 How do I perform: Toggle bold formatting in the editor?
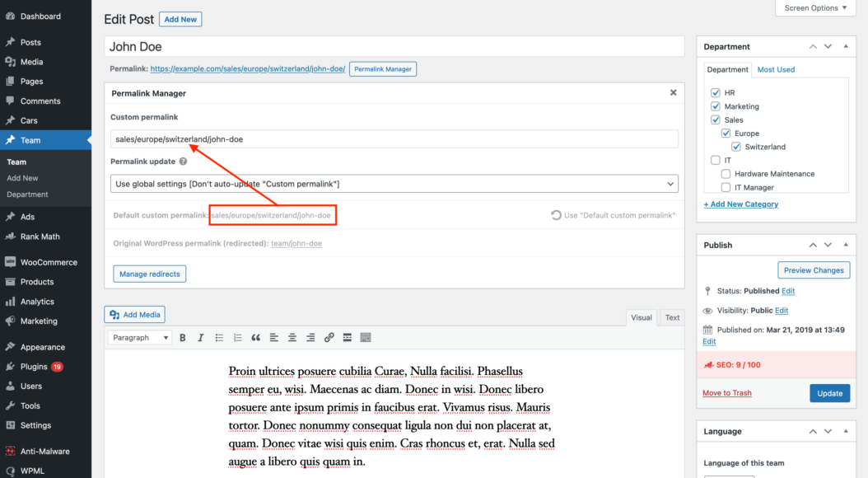[182, 336]
